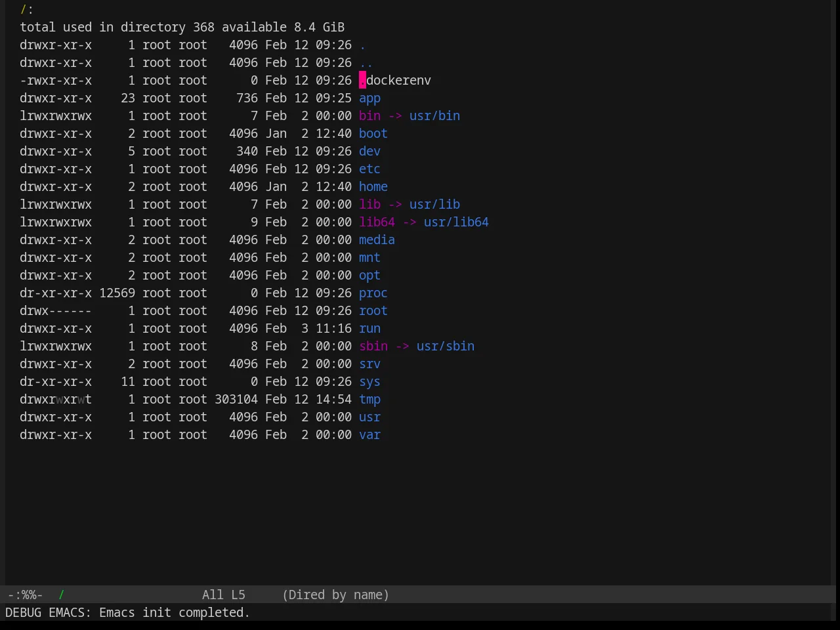
Task: Click the 'lrwxrwxrwx' permissions of lib64
Action: pyautogui.click(x=56, y=222)
